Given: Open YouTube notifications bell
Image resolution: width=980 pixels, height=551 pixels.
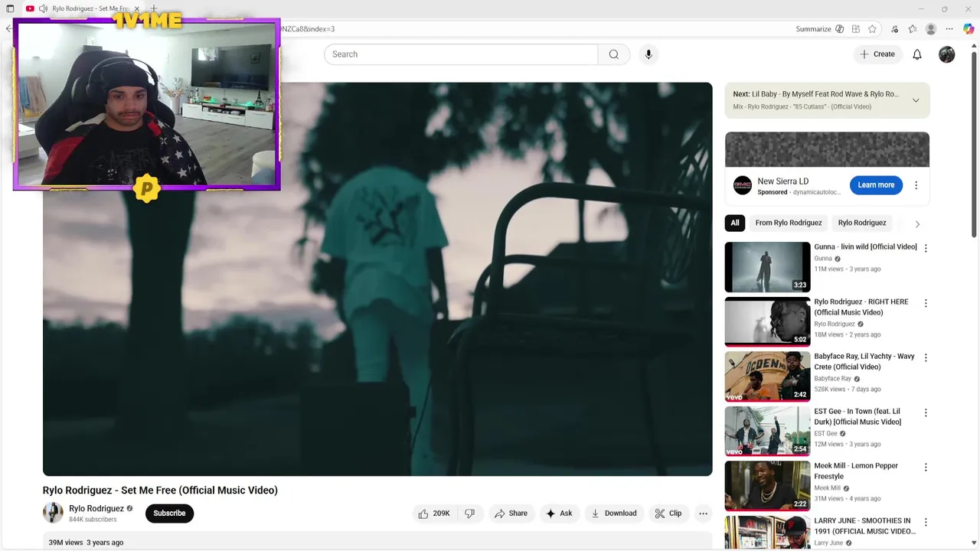Looking at the screenshot, I should pos(917,54).
